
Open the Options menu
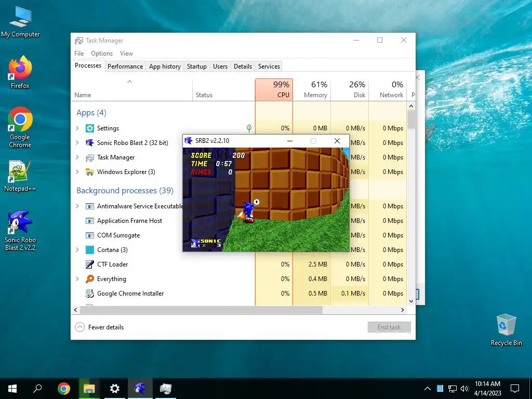coord(102,54)
